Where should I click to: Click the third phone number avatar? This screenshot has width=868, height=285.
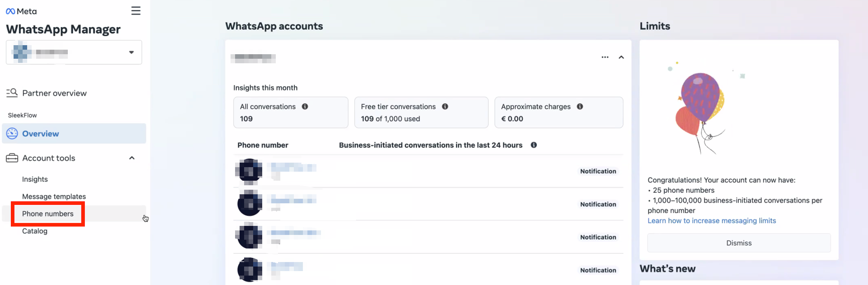click(249, 236)
